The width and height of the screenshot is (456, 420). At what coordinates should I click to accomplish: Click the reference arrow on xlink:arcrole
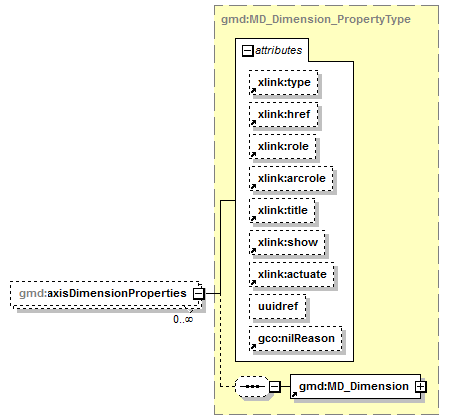[x=253, y=187]
